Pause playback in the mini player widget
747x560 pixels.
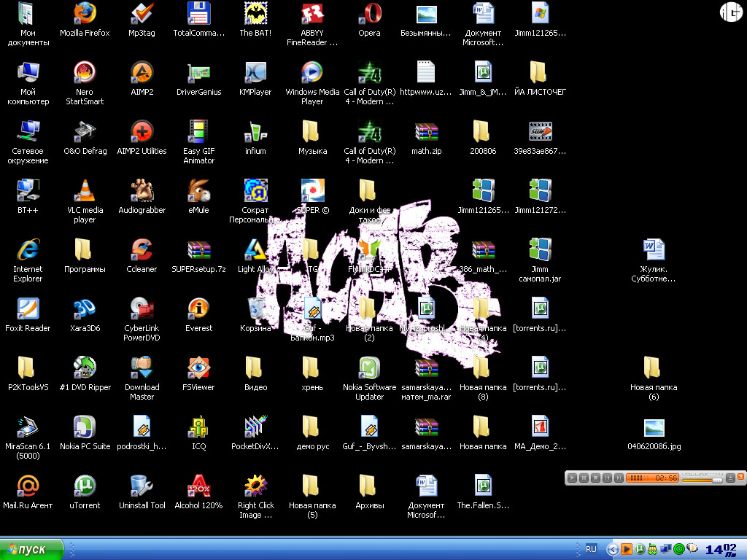tap(584, 478)
